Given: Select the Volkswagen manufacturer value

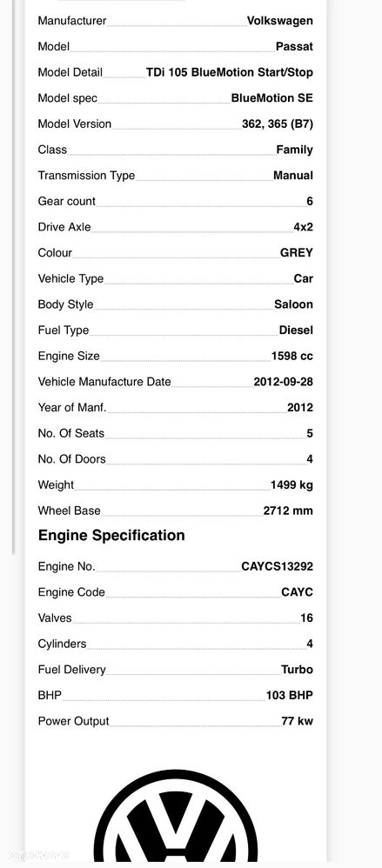Looking at the screenshot, I should 279,21.
